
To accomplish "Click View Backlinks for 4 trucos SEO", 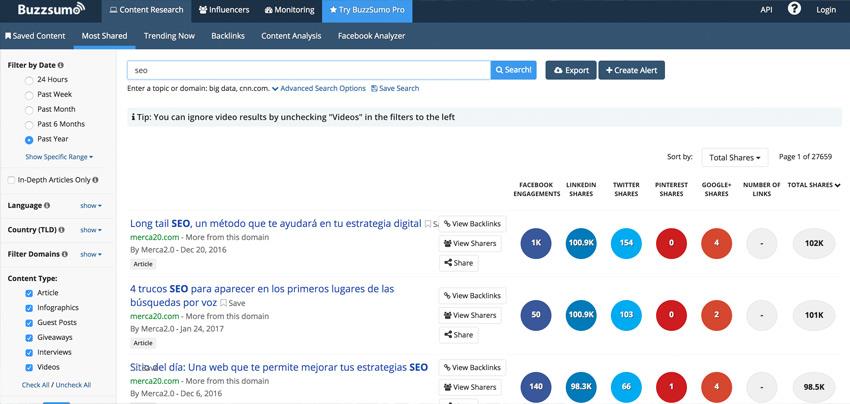I will click(472, 296).
